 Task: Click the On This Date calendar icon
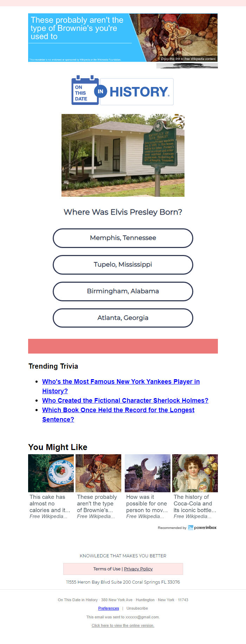pyautogui.click(x=85, y=90)
